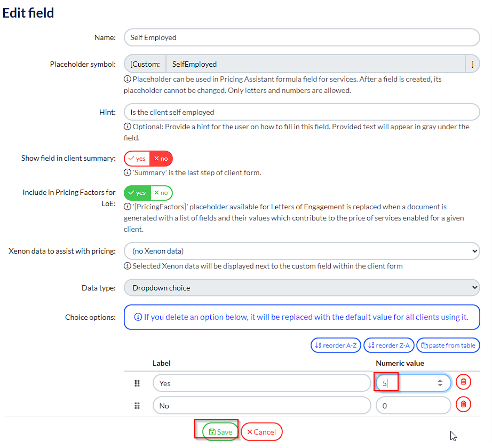The image size is (492, 448).
Task: Delete the Yes choice option
Action: [463, 382]
